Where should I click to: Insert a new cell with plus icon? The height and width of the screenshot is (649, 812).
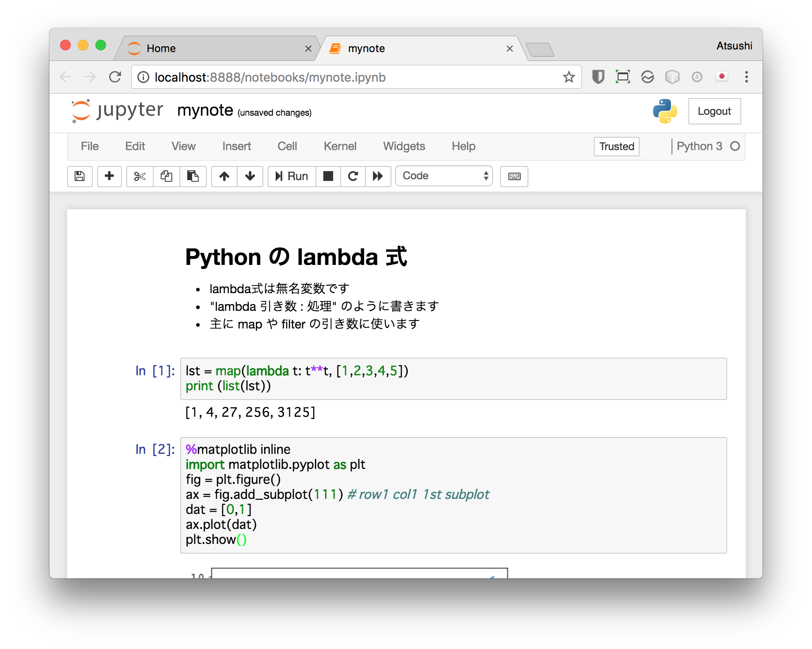109,176
